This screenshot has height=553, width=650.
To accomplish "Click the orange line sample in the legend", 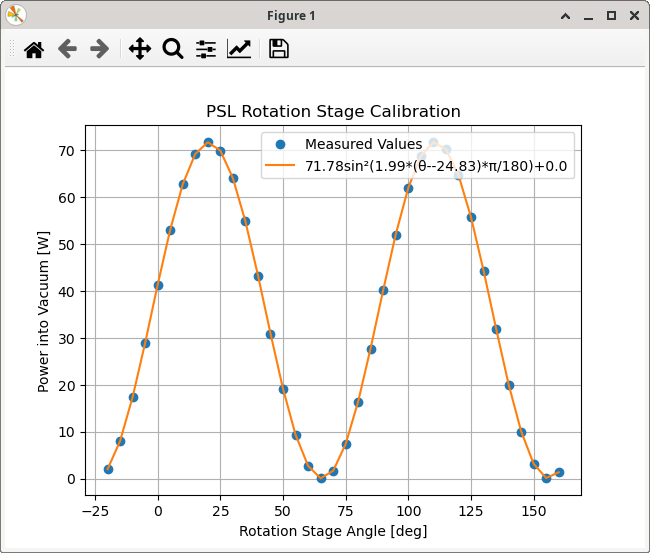I will click(x=281, y=166).
